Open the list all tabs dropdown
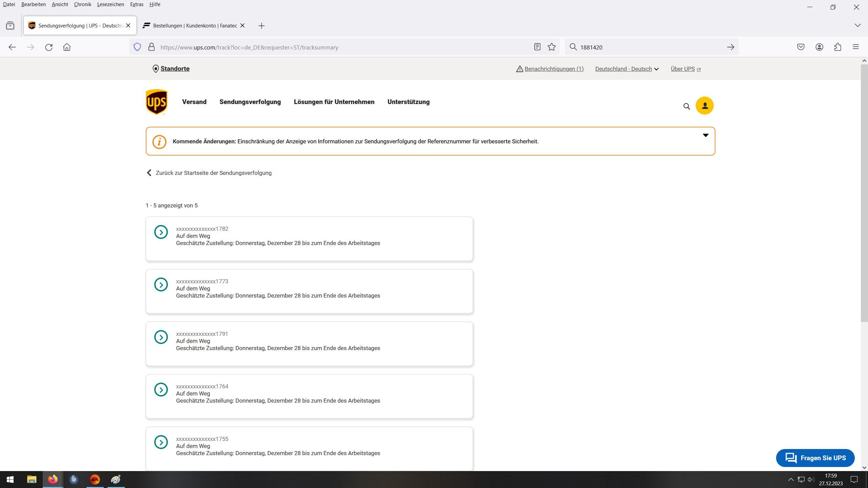The image size is (868, 488). (x=858, y=25)
